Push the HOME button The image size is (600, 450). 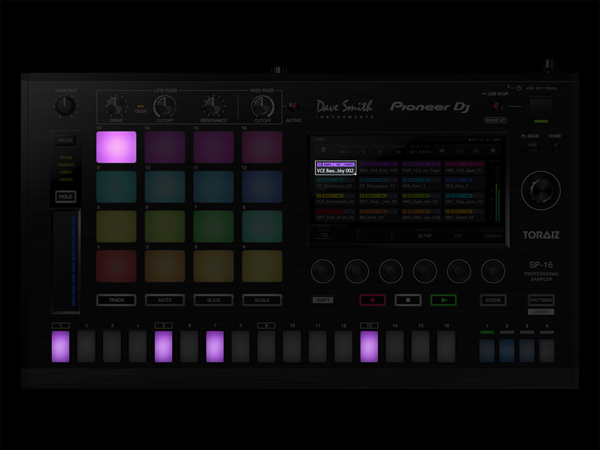coord(554,147)
